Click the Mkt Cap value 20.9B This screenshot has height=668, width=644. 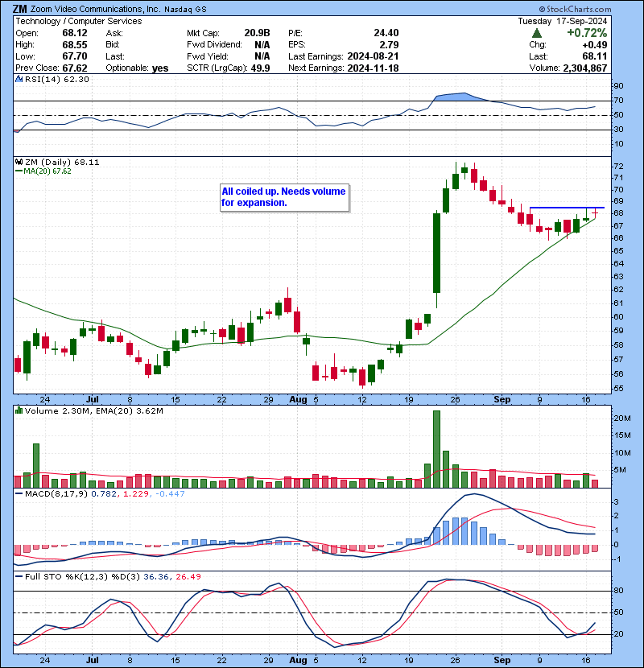[257, 33]
